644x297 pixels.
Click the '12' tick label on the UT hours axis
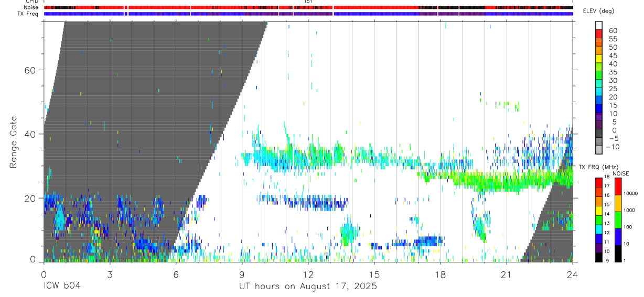click(308, 274)
